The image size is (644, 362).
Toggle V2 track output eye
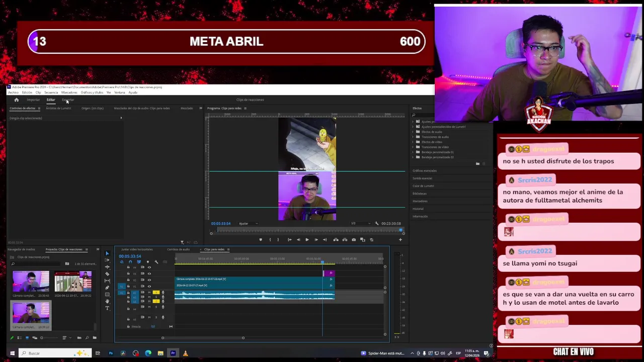(149, 280)
